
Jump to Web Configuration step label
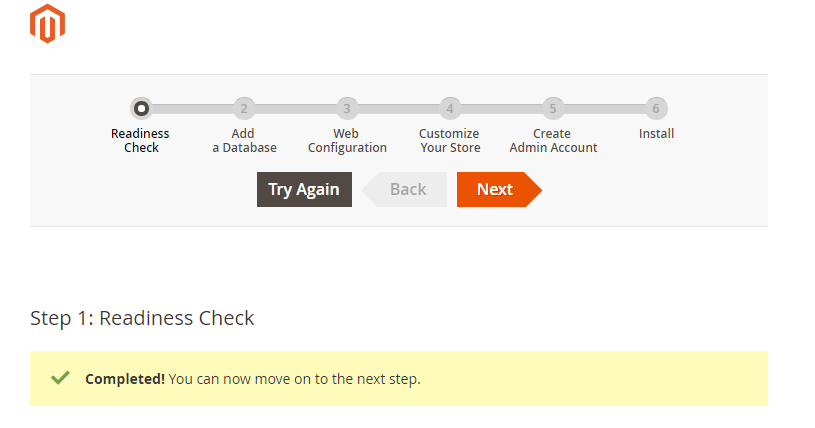347,141
